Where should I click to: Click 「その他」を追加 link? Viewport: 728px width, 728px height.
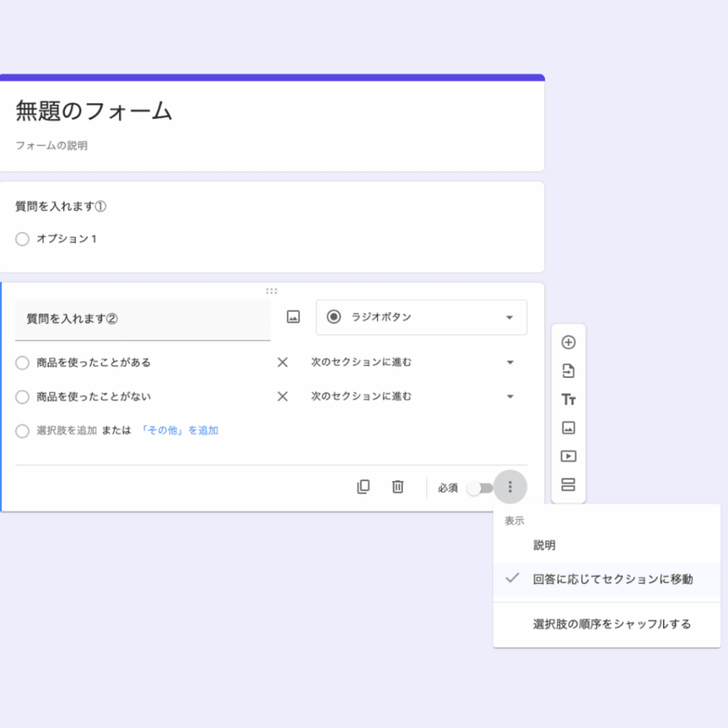coord(178,430)
